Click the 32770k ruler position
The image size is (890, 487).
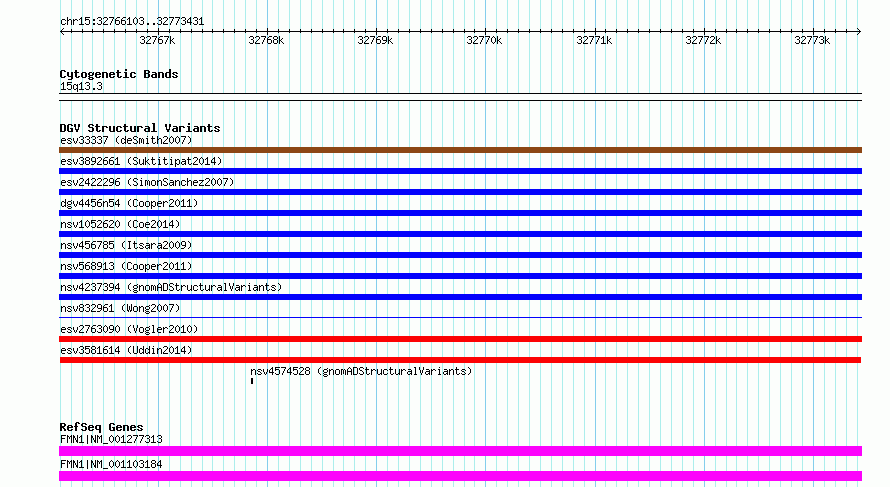point(484,40)
